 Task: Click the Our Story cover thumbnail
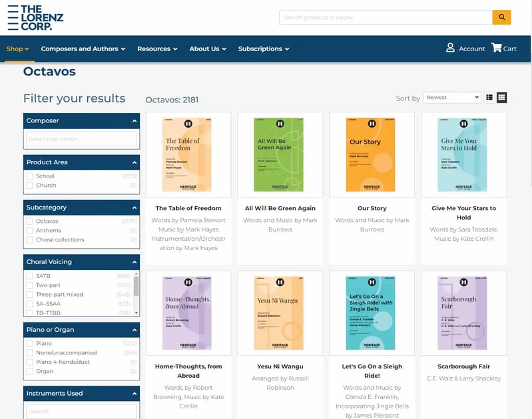pyautogui.click(x=372, y=154)
